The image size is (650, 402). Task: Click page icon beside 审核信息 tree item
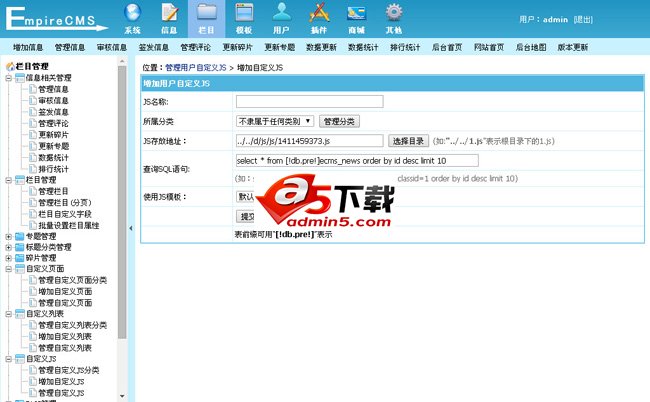pos(33,101)
